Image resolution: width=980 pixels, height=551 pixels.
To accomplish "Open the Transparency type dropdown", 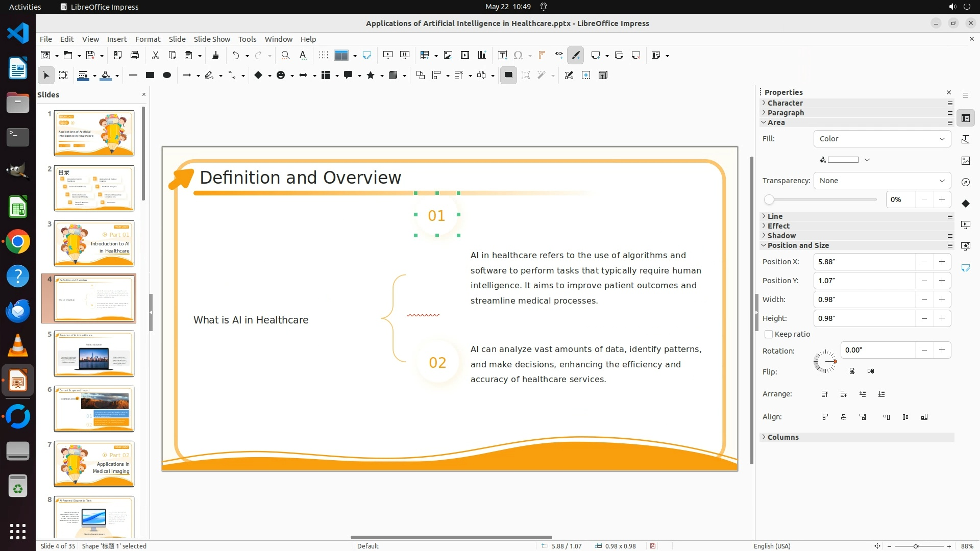I will [881, 181].
